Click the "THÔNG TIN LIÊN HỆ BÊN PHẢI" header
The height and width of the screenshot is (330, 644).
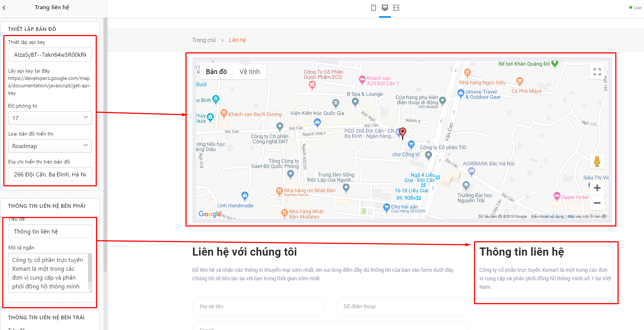(47, 206)
